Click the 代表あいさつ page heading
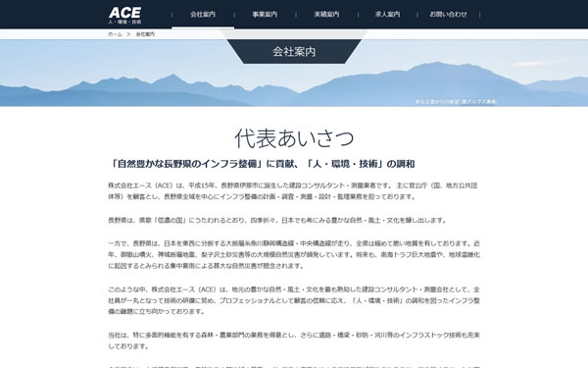588x368 pixels. pos(294,138)
